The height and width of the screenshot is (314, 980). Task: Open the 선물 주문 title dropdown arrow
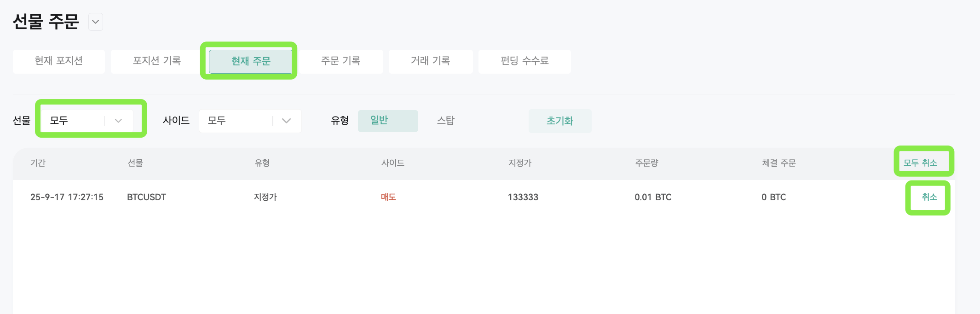tap(95, 22)
